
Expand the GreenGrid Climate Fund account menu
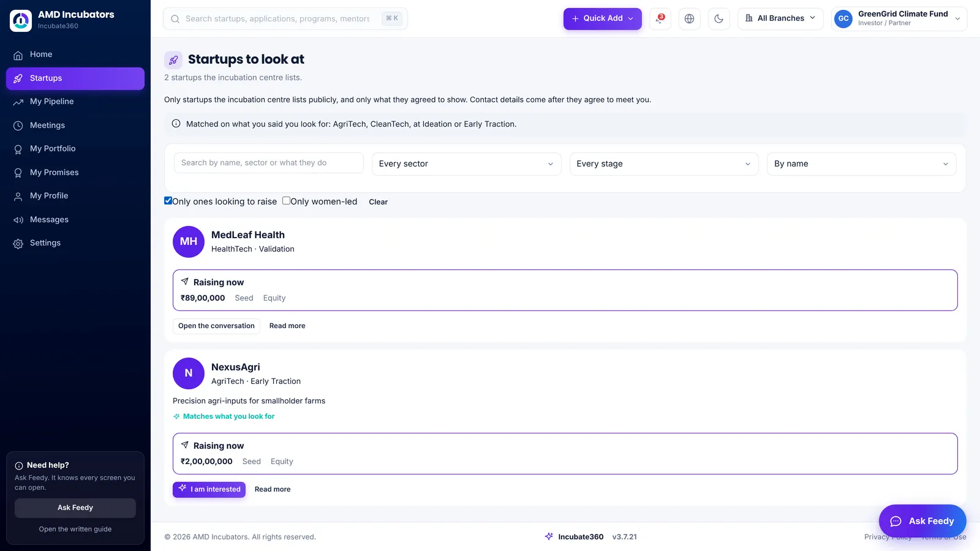coord(899,18)
